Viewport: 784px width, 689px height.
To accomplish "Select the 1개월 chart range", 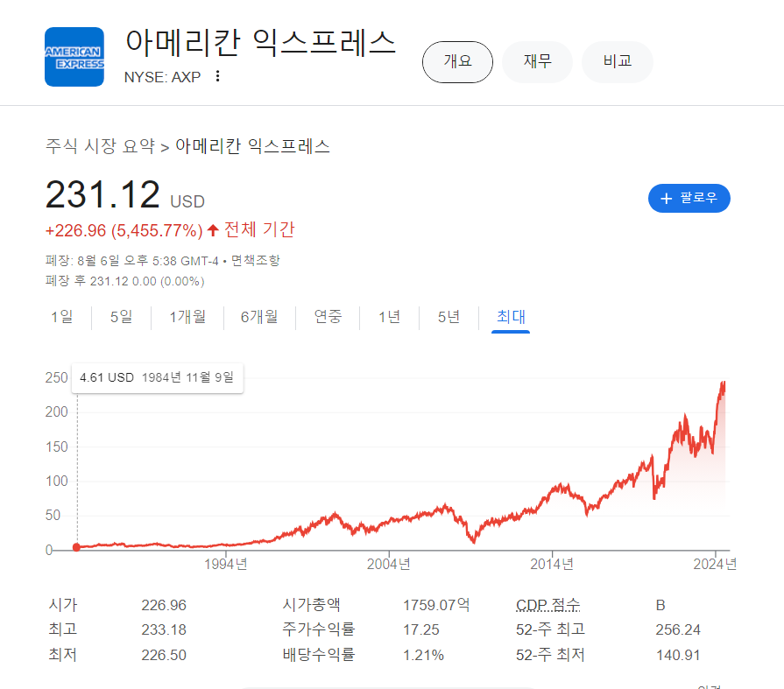I will [187, 317].
